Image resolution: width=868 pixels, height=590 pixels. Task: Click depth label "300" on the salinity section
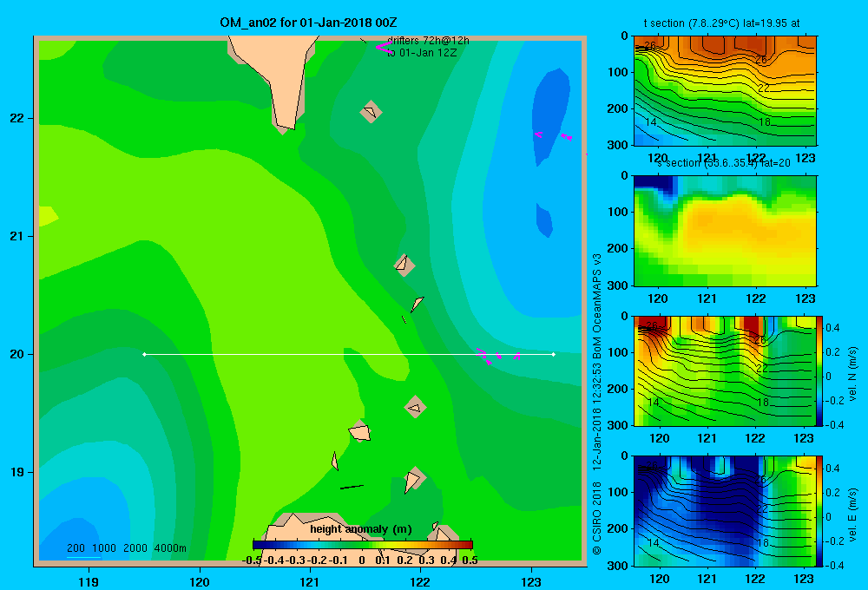[x=618, y=285]
